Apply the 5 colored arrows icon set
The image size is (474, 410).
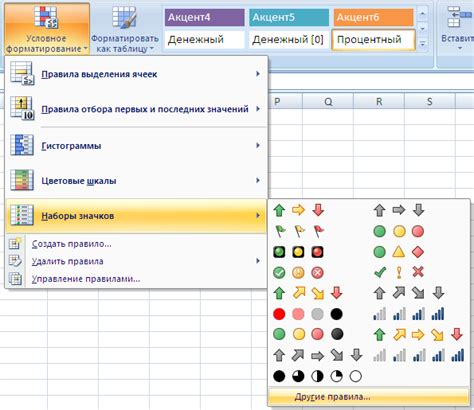[418, 334]
